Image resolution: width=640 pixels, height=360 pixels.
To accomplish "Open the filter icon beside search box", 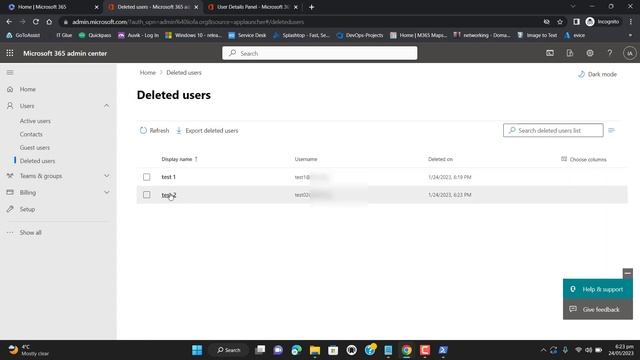I will (611, 130).
